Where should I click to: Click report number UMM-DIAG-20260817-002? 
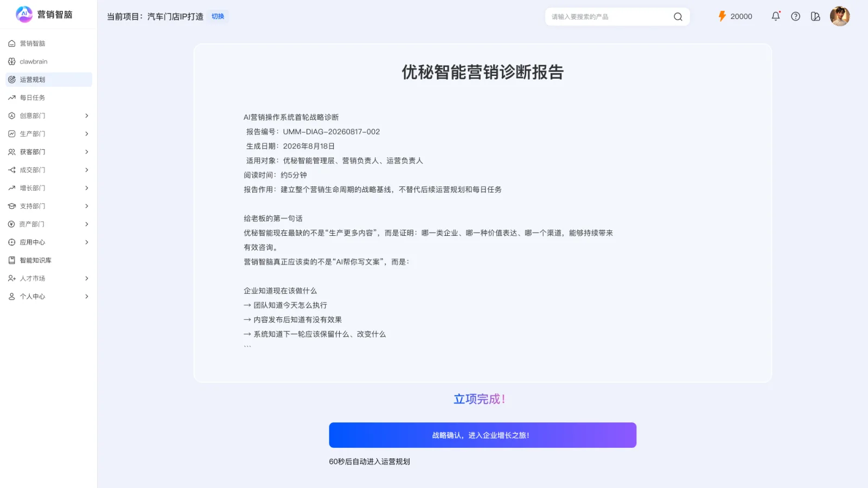tap(331, 132)
